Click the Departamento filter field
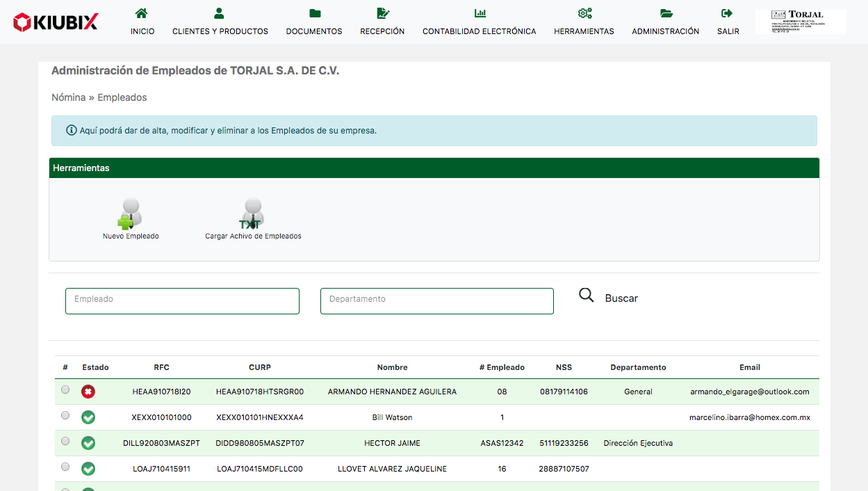868x491 pixels. (436, 301)
